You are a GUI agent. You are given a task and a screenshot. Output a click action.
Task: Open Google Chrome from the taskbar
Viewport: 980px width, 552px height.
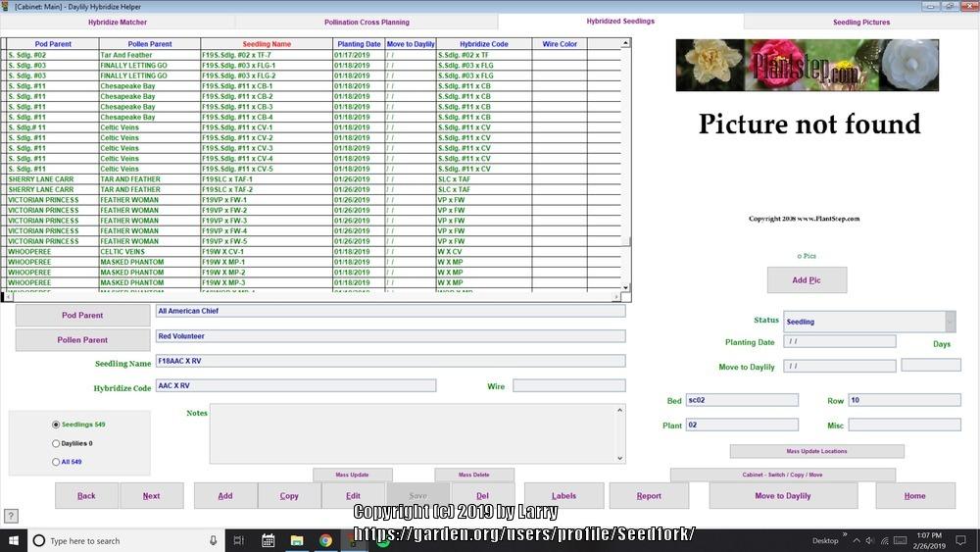pos(325,540)
